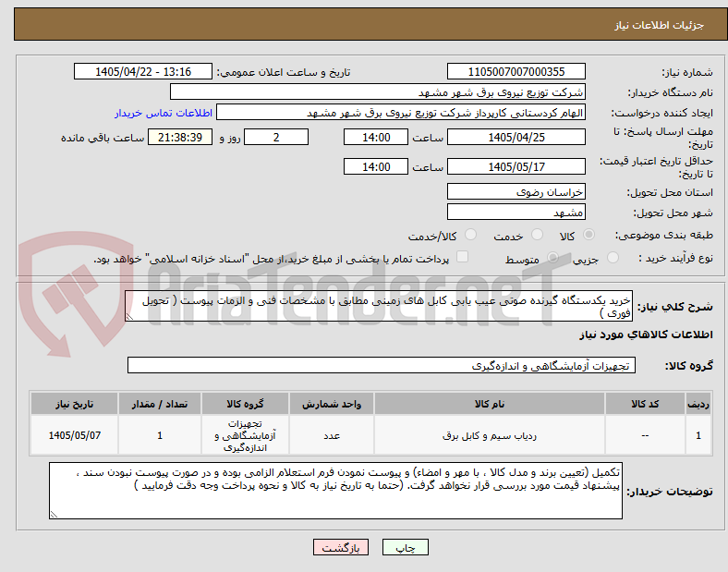Screen dimensions: 728x572
Task: Click the تاریخ نیاز column header
Action: pos(74,404)
